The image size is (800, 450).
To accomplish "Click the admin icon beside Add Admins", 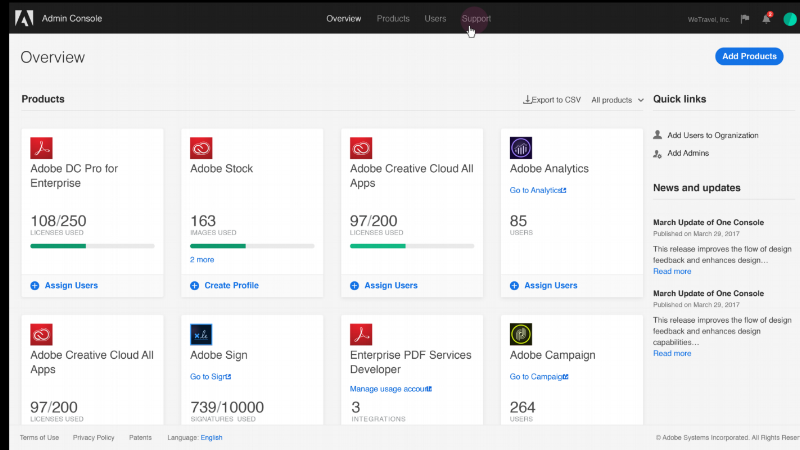I will click(658, 153).
